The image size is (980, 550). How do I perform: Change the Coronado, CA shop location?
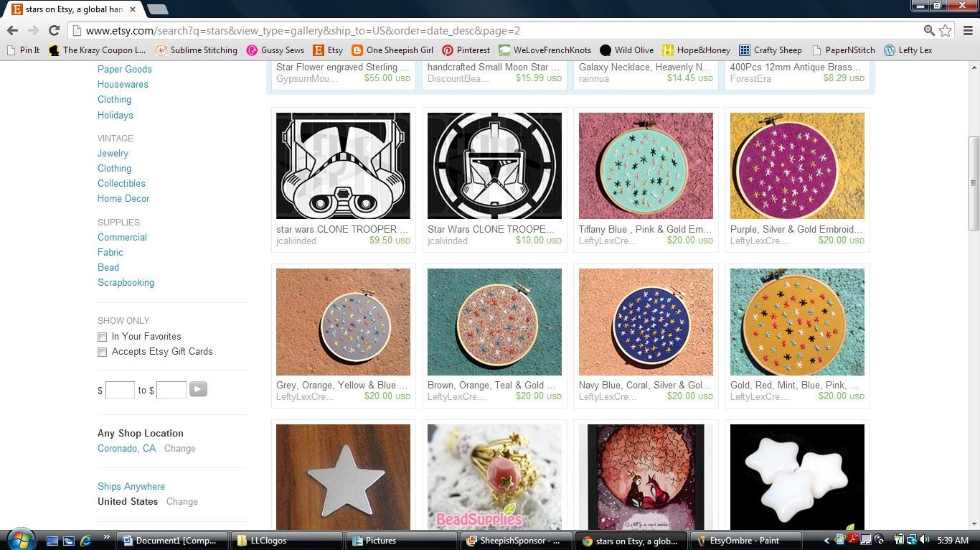179,448
